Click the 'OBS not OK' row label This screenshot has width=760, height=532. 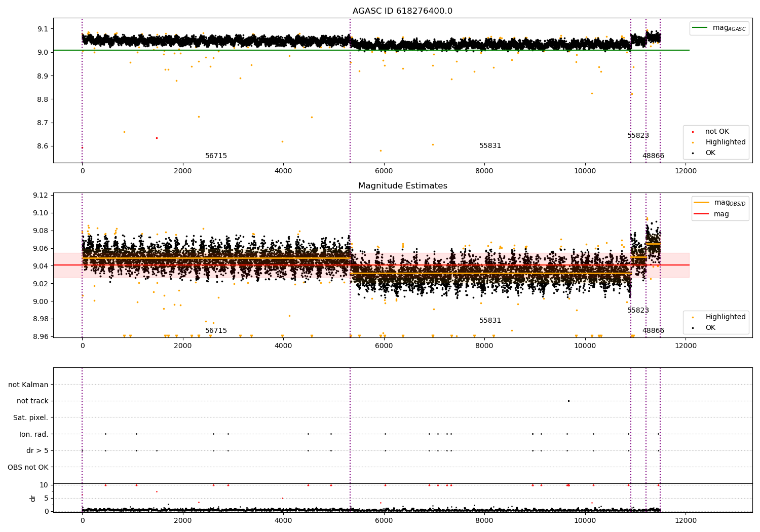pos(28,467)
